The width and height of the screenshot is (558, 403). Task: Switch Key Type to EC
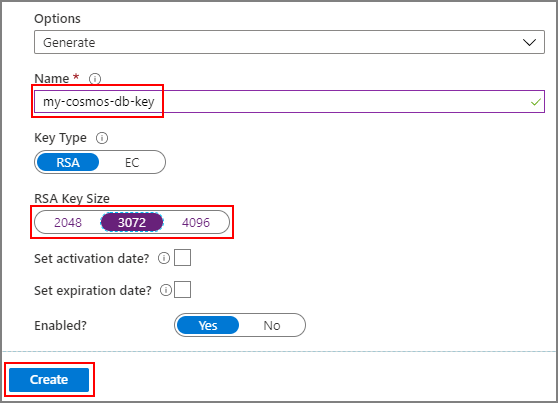132,163
